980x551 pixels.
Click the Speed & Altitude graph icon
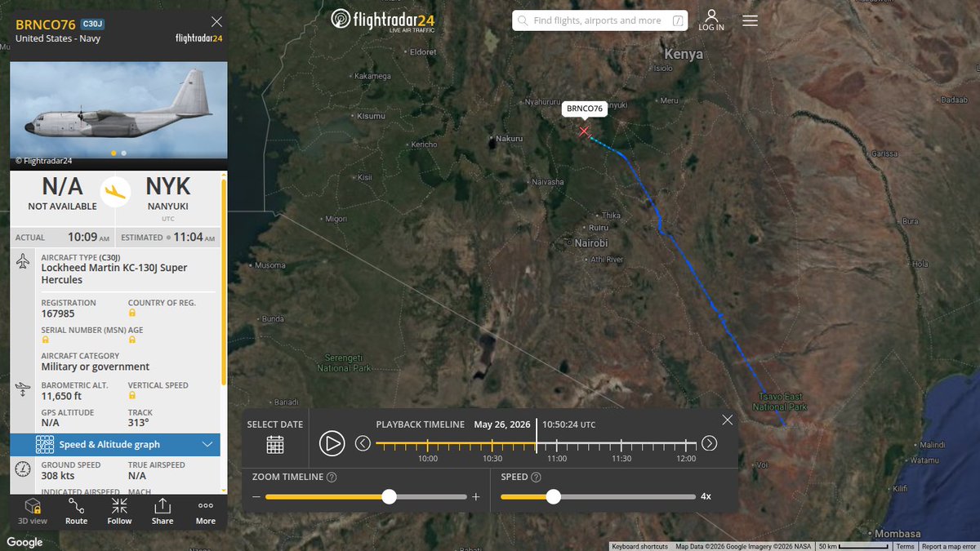coord(45,444)
